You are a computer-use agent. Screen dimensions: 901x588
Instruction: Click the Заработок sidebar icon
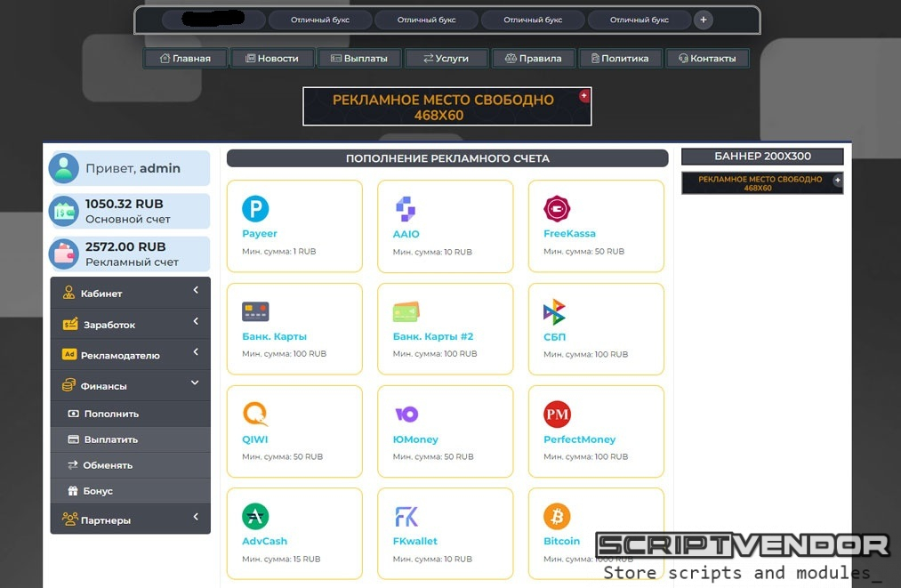tap(70, 324)
